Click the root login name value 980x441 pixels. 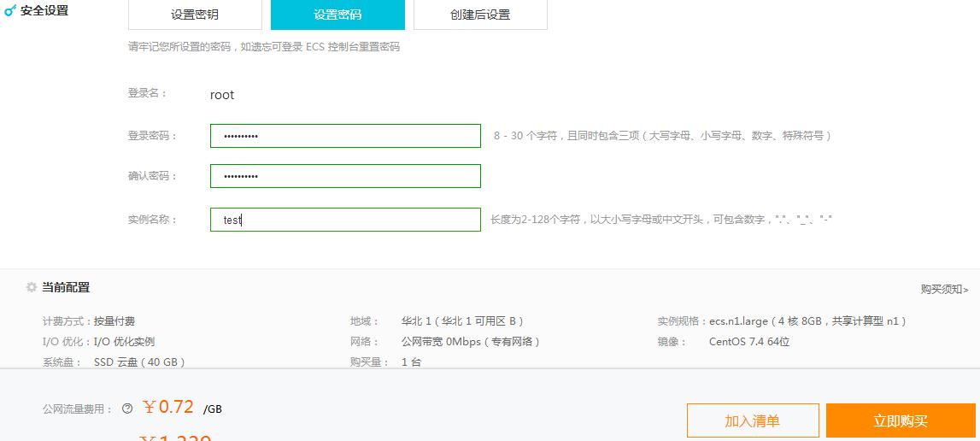[x=222, y=95]
